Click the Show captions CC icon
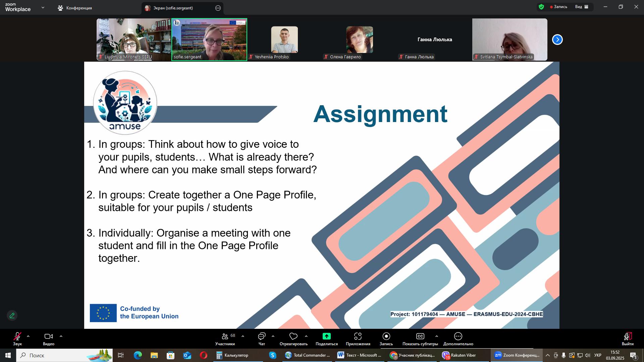644x362 pixels. click(420, 337)
